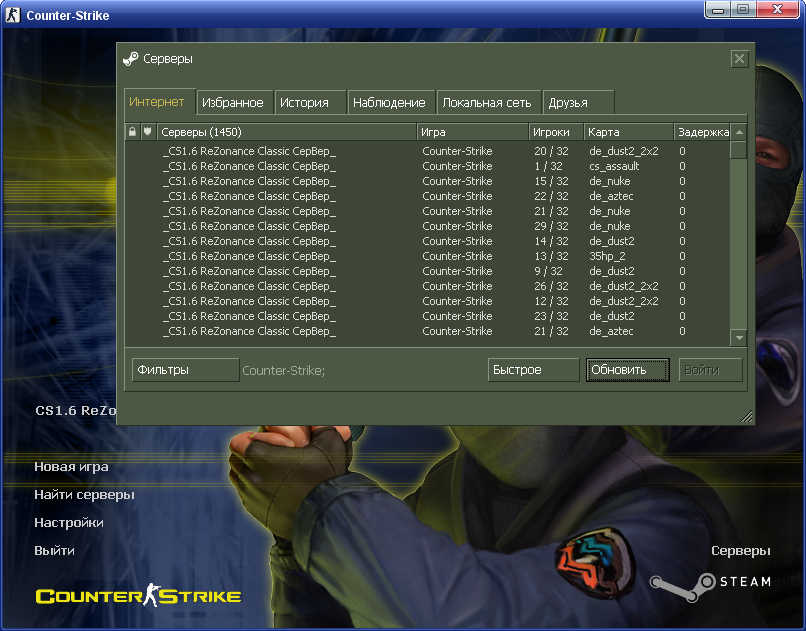
Task: Click the server list scroll down arrow
Action: tap(739, 338)
